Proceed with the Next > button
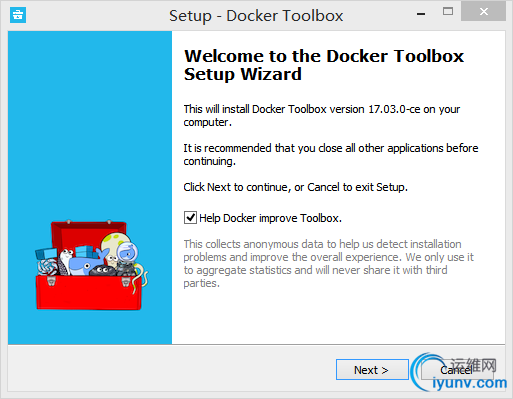The height and width of the screenshot is (399, 513). tap(372, 370)
